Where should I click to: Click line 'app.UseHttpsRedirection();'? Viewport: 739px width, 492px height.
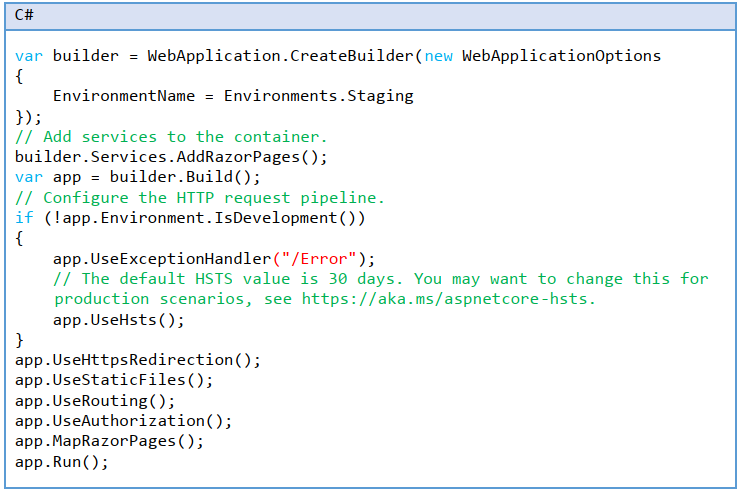click(x=138, y=360)
